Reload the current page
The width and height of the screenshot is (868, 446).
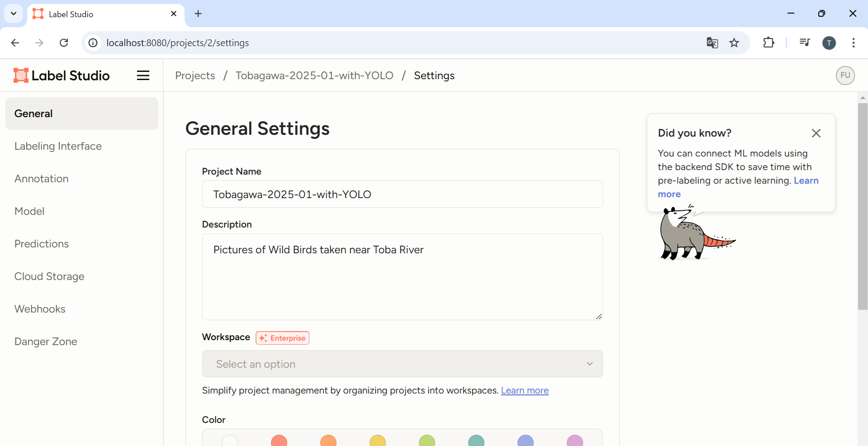(64, 43)
